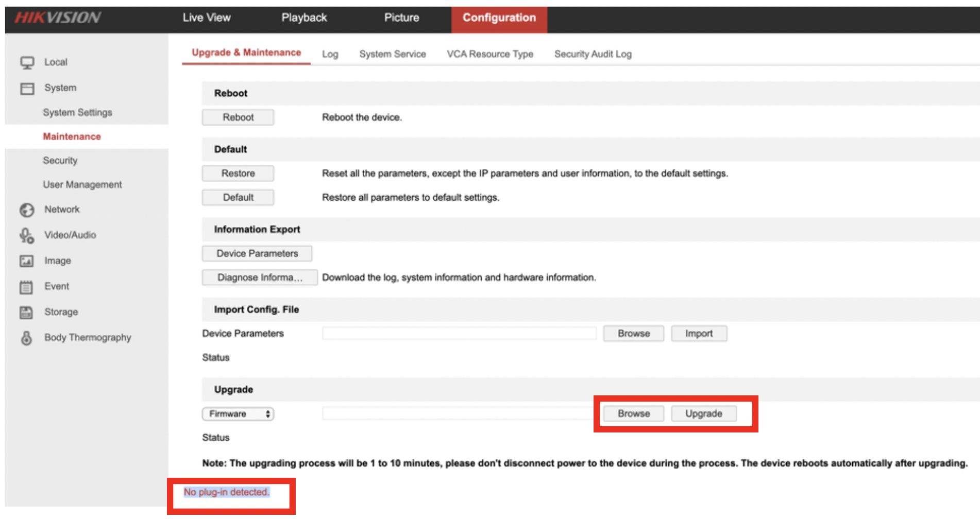Screen dimensions: 980x521
Task: Open the Firmware upgrade type dropdown
Action: [x=238, y=414]
